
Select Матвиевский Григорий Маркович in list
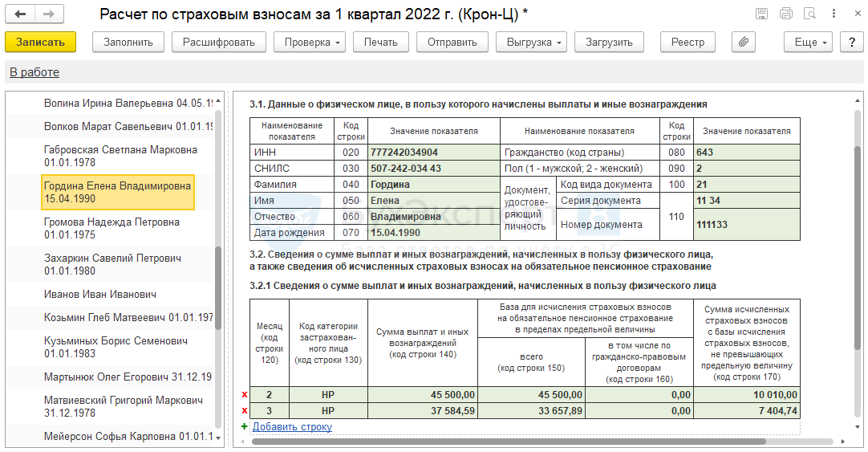pos(124,406)
